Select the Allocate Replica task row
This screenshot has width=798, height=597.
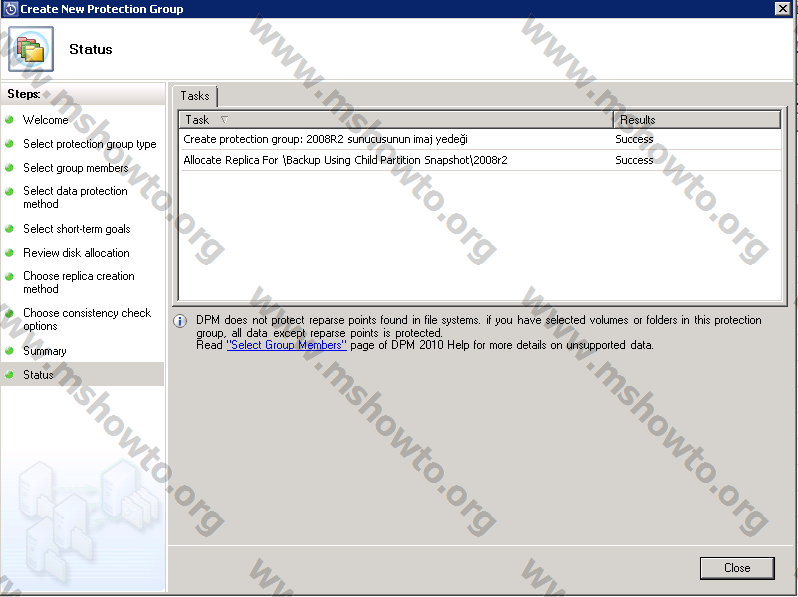point(346,160)
